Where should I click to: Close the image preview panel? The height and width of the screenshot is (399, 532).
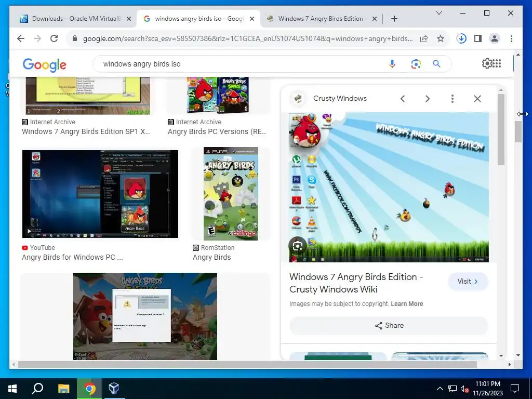click(477, 99)
